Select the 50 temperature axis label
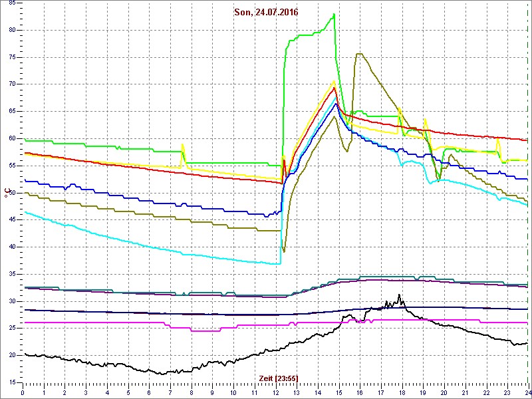The image size is (532, 399). click(x=11, y=193)
